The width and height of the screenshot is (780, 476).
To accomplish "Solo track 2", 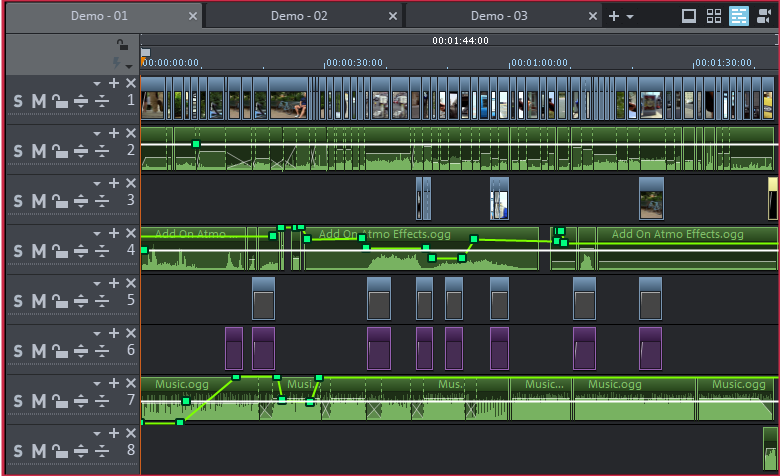I will pos(18,151).
